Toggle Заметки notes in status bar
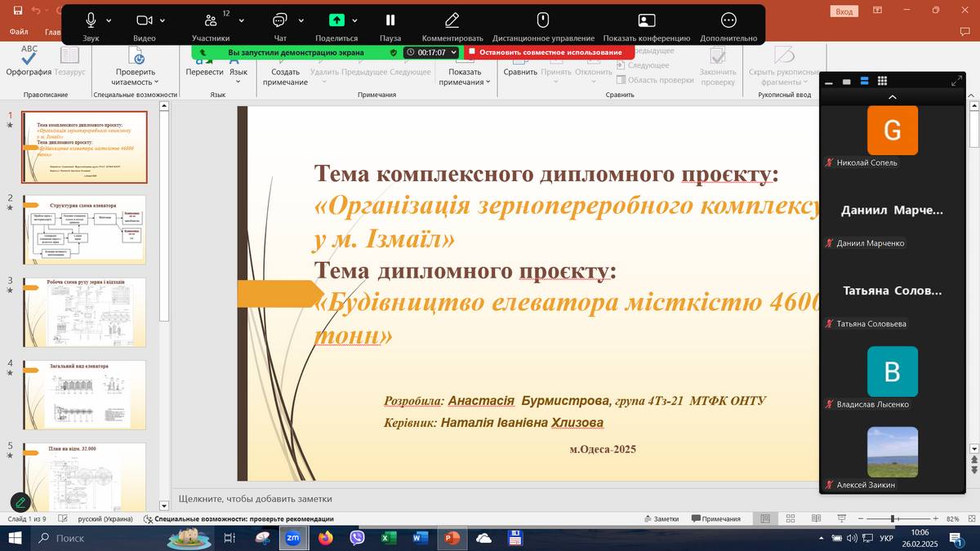The width and height of the screenshot is (980, 551). tap(661, 519)
